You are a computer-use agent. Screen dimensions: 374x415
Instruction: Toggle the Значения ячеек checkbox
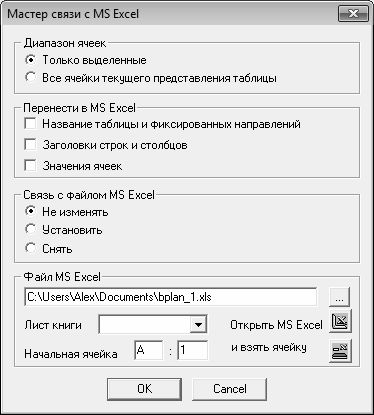[30, 166]
